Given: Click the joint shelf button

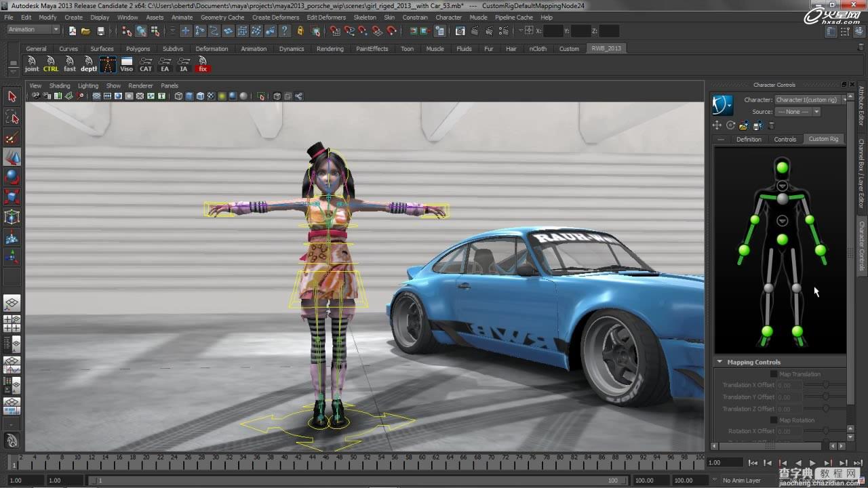Looking at the screenshot, I should coord(32,64).
